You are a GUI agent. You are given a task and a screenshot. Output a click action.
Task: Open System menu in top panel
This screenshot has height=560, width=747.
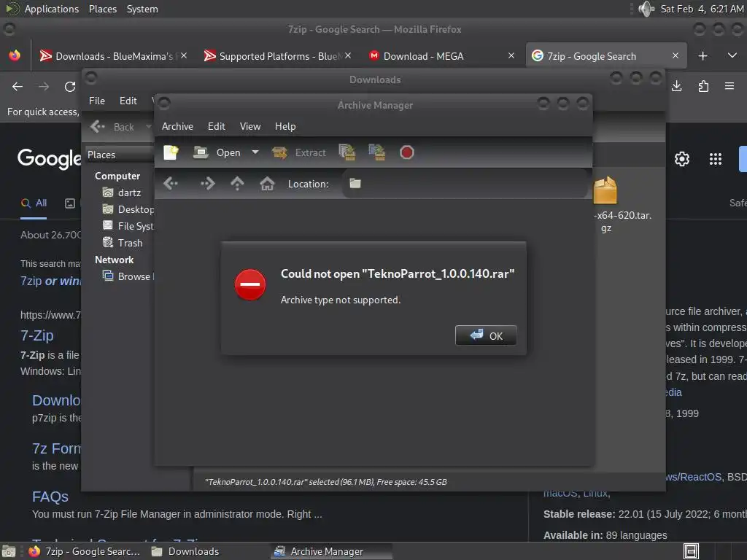(x=142, y=9)
